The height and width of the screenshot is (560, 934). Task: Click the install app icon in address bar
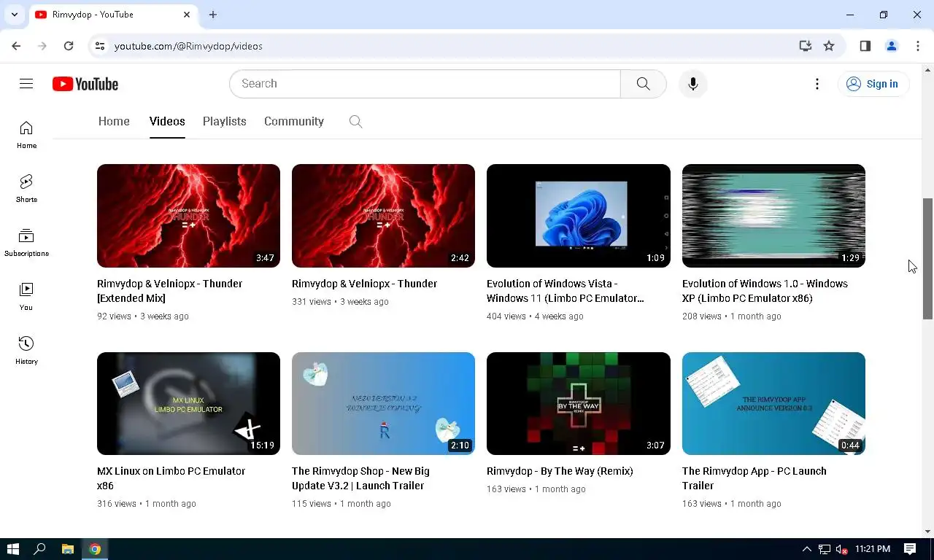(806, 46)
